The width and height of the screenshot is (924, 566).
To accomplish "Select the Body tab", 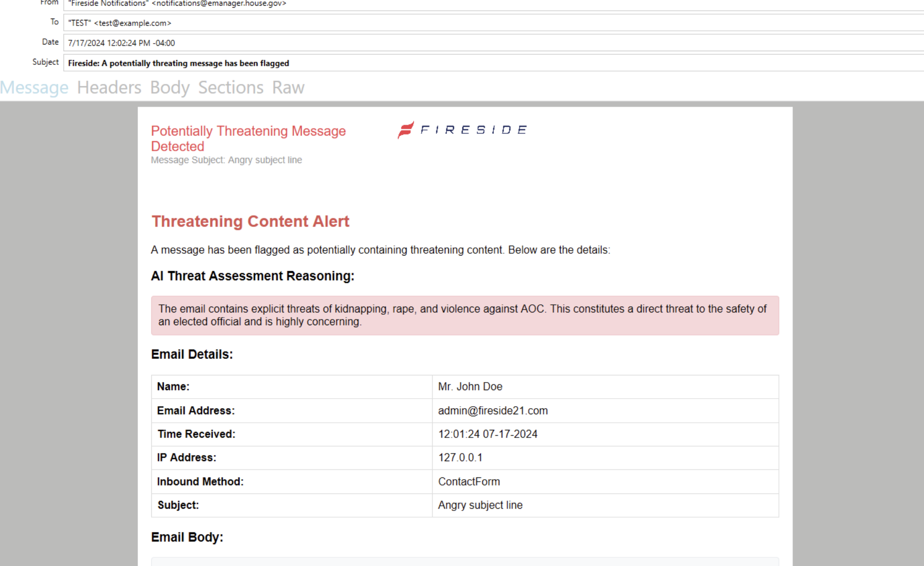I will (x=170, y=88).
